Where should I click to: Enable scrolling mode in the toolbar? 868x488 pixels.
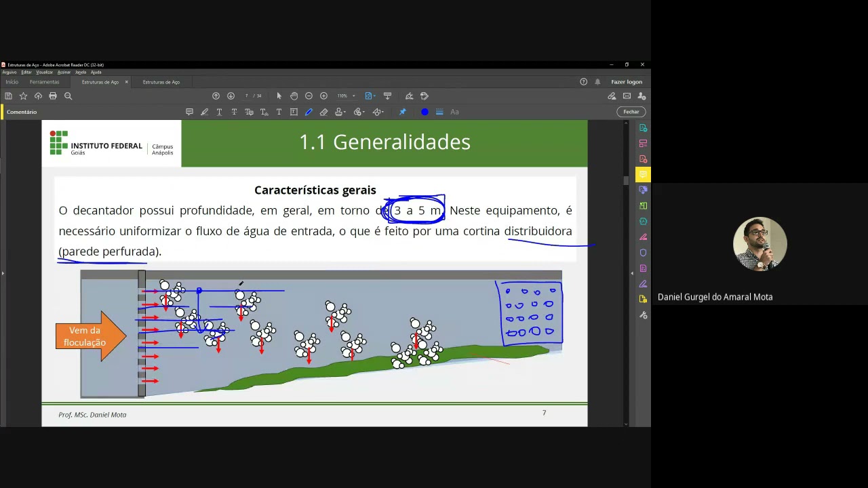click(x=387, y=96)
